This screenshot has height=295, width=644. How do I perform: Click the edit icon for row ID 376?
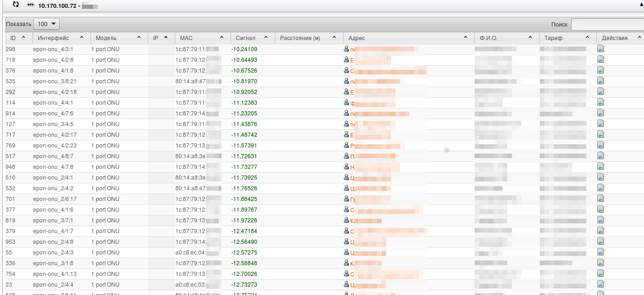pos(601,70)
